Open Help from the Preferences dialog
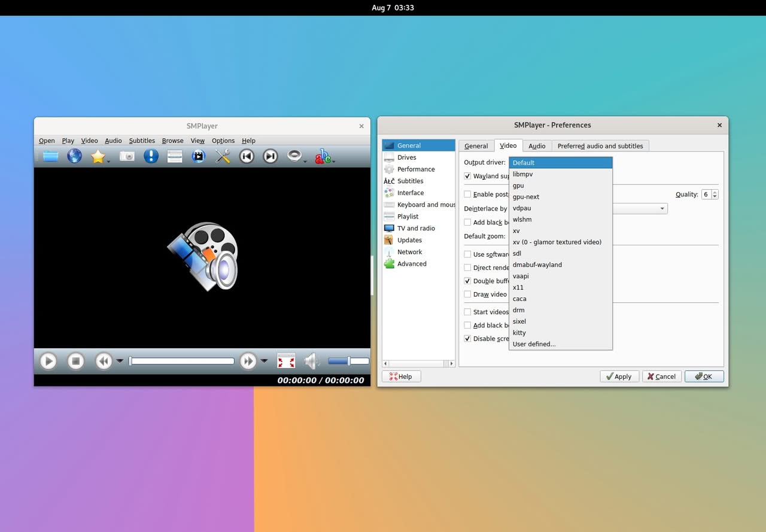Screen dimensions: 766x532 [x=401, y=376]
